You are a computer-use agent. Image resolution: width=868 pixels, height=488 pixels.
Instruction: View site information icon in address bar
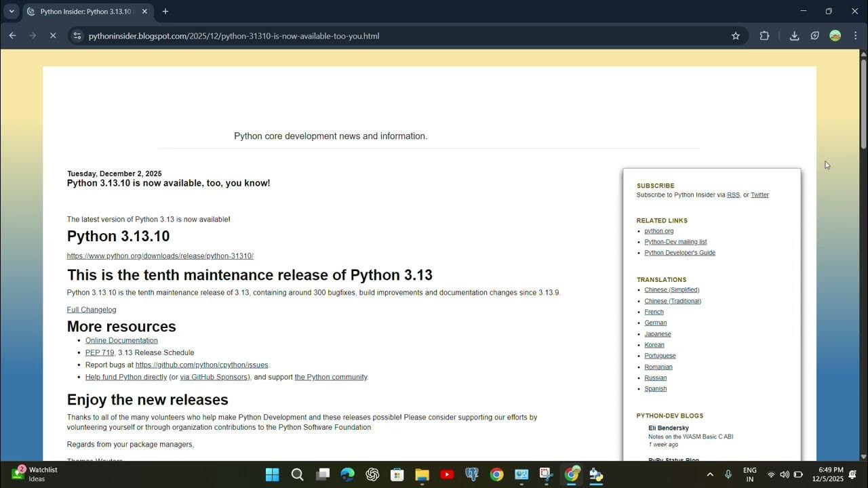(77, 35)
